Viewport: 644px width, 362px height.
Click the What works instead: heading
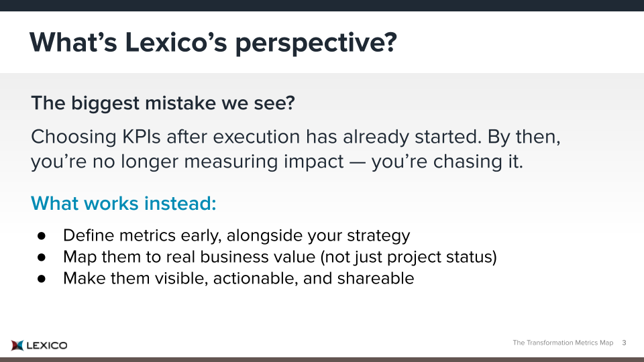click(123, 203)
